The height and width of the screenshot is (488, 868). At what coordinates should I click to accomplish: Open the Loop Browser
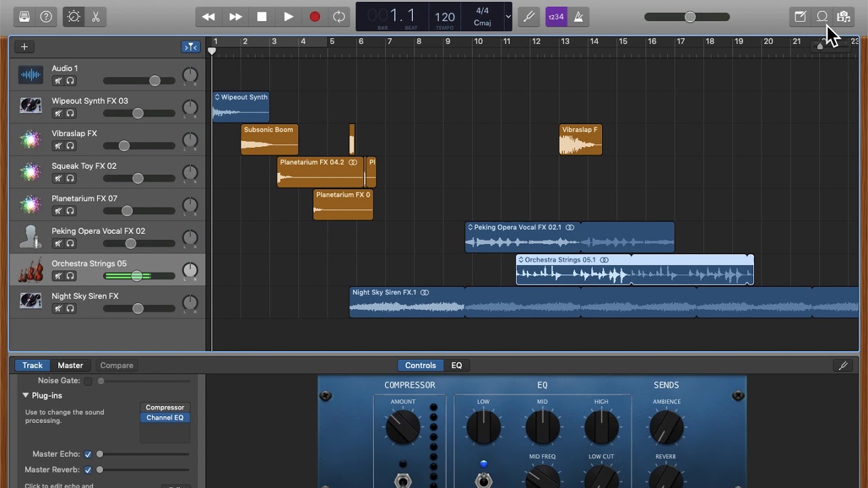pos(822,17)
